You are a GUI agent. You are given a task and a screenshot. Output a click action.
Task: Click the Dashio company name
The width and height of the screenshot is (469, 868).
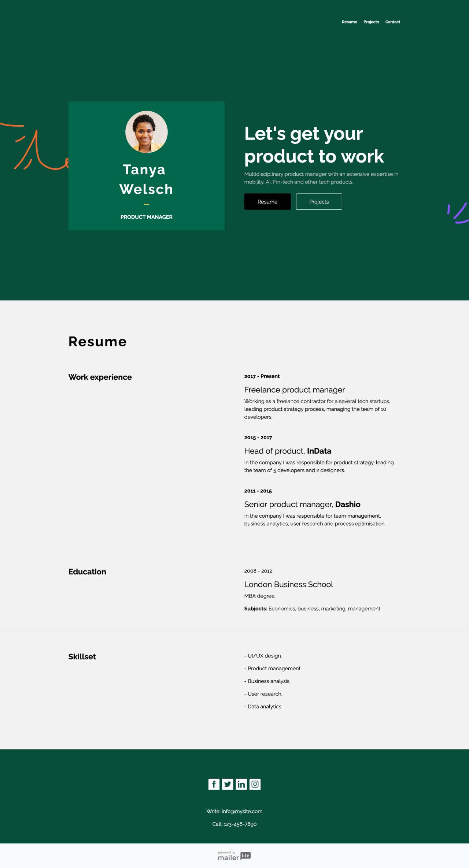click(348, 505)
